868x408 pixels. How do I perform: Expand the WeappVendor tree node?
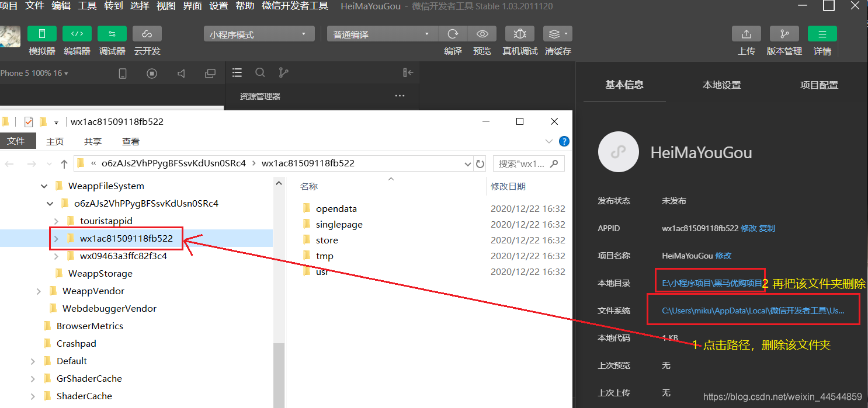(39, 291)
